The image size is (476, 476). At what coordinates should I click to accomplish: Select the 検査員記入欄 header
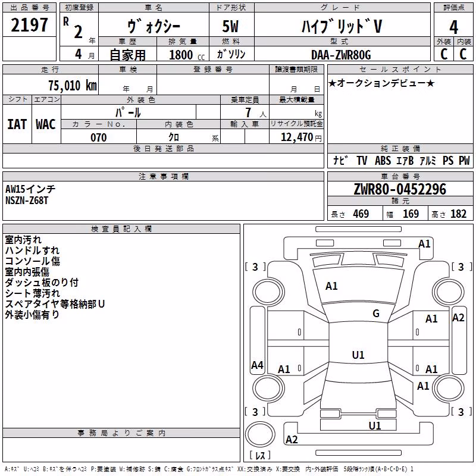[x=121, y=229]
